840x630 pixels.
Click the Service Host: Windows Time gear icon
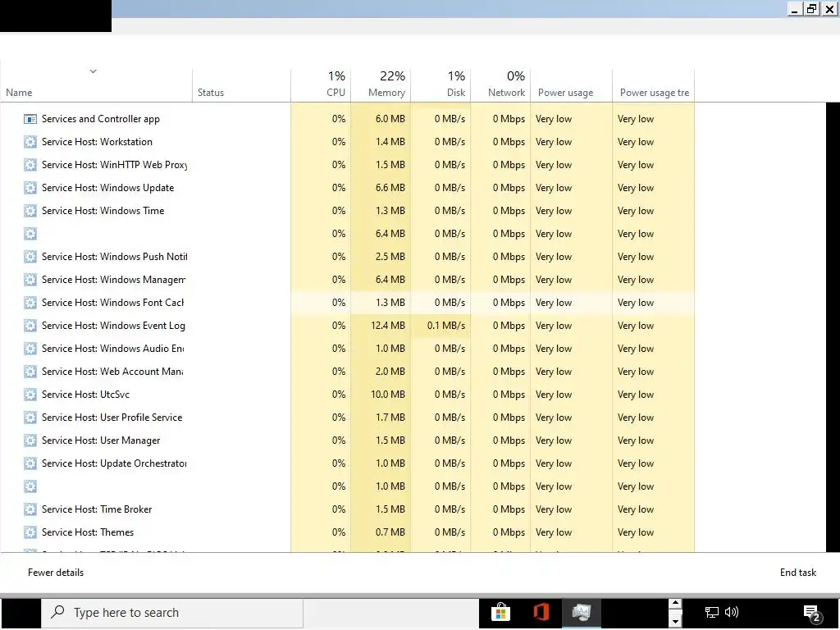pyautogui.click(x=30, y=211)
